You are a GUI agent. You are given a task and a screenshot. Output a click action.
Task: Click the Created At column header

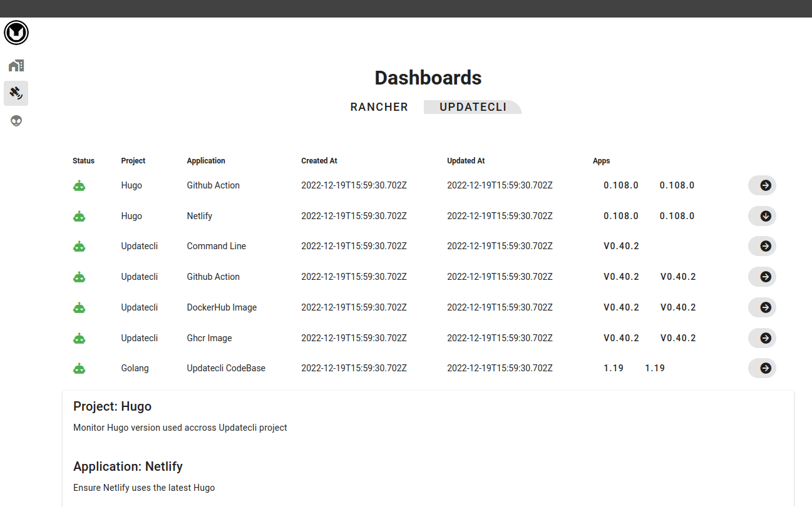(x=319, y=161)
